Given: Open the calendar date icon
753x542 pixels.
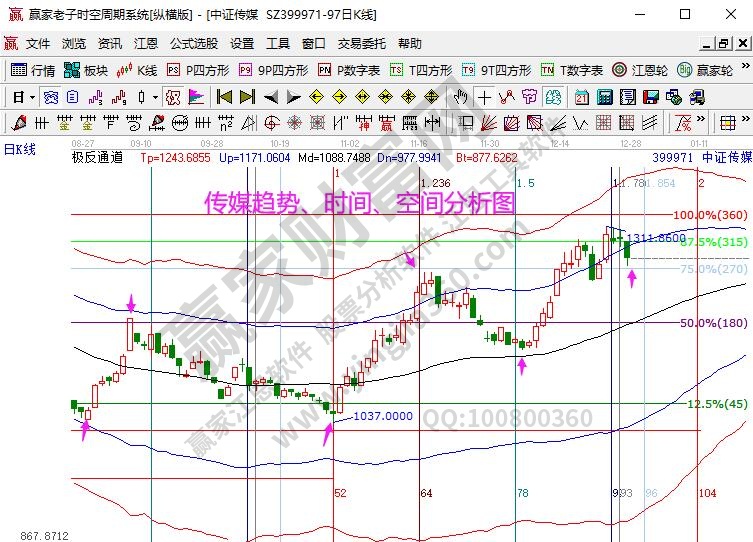Looking at the screenshot, I should click(582, 97).
